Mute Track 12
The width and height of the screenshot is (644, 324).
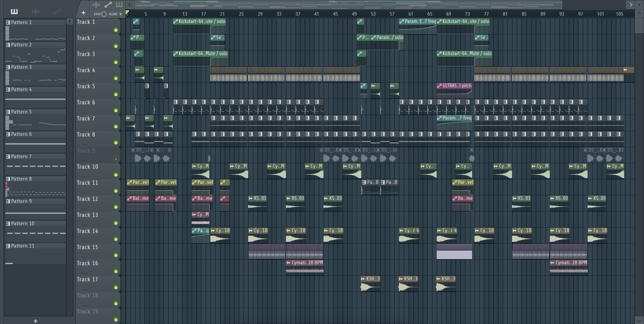[x=116, y=207]
